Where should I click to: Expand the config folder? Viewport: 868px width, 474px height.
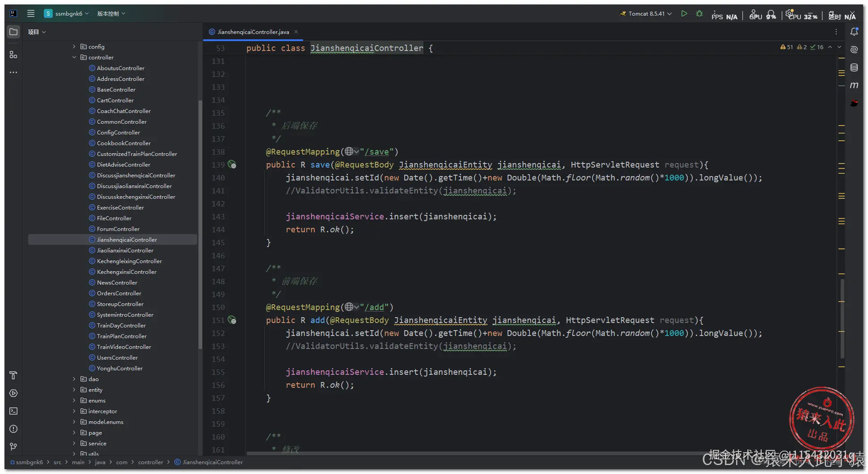click(x=74, y=46)
